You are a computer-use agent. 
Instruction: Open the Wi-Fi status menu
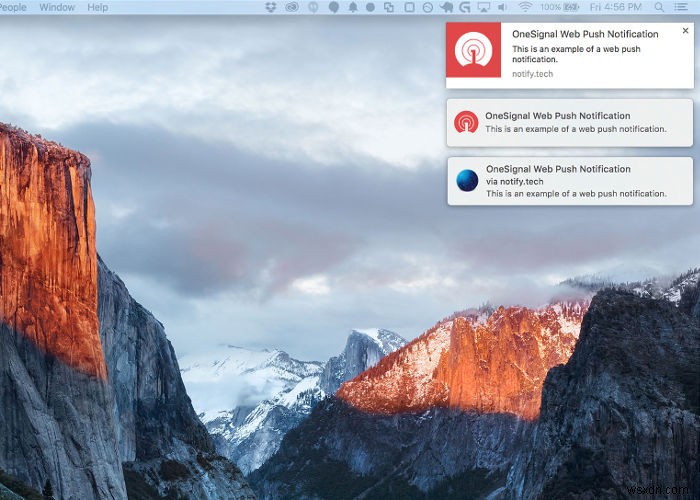pos(525,7)
